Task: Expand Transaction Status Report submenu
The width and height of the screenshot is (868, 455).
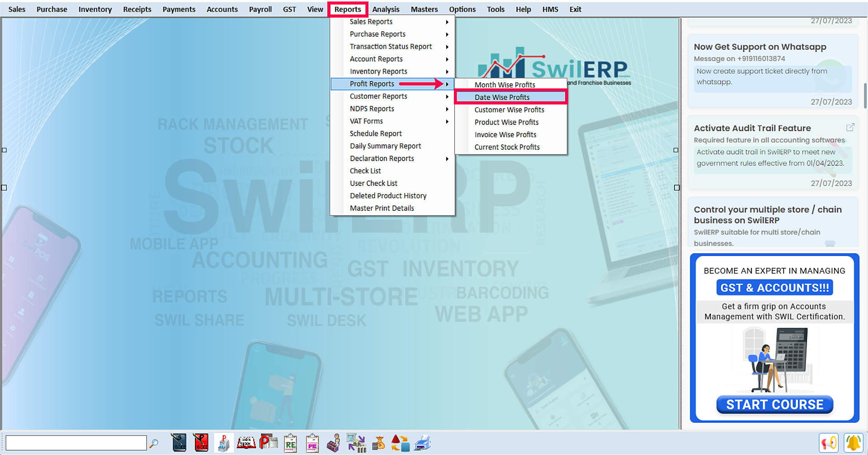Action: click(x=392, y=47)
